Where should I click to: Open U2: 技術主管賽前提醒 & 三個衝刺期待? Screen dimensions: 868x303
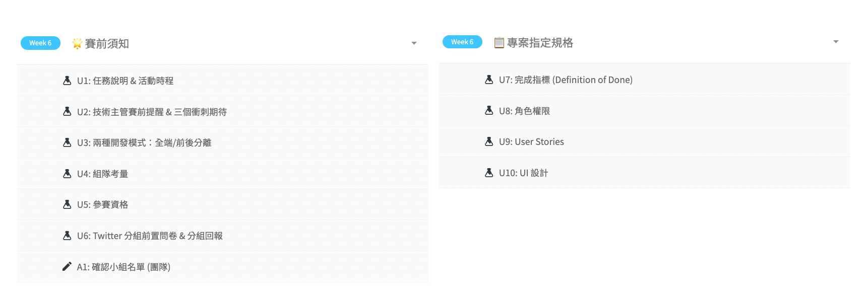point(152,112)
